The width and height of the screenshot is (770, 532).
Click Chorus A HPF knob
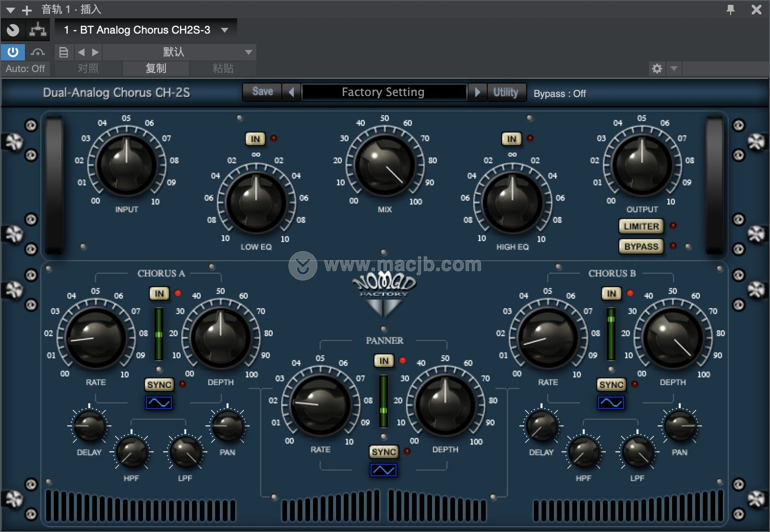coord(132,452)
